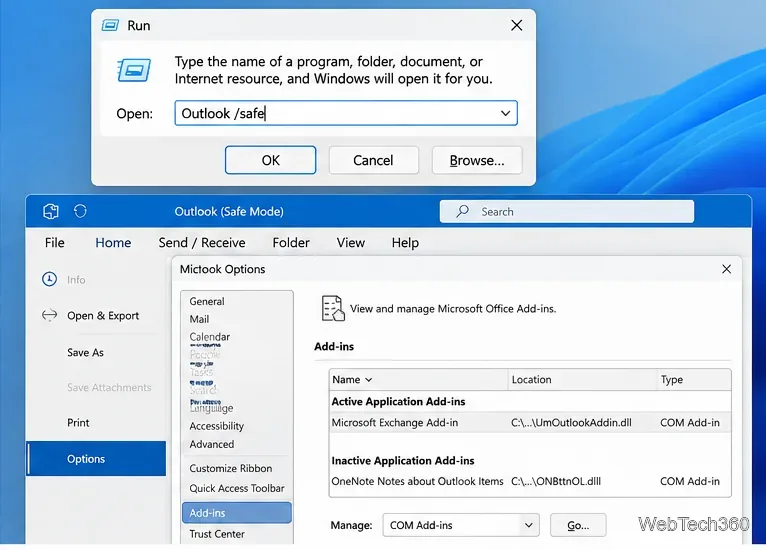Click the Go... button next to Manage
The image size is (766, 550).
pyautogui.click(x=578, y=525)
